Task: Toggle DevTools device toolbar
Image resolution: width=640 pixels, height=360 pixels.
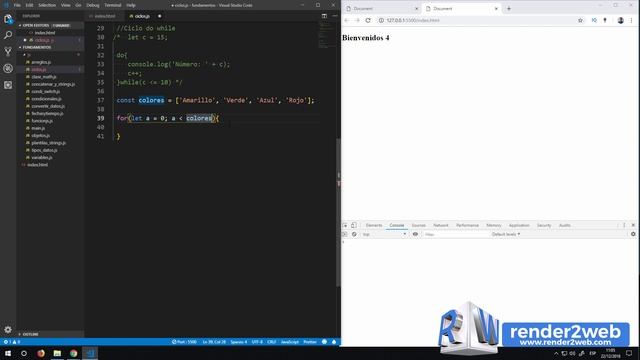Action: pos(354,225)
